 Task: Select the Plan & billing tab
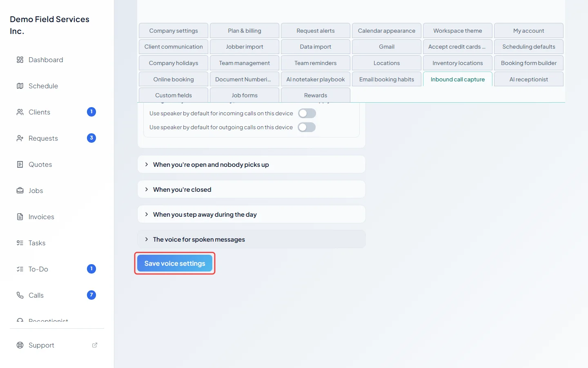(245, 31)
